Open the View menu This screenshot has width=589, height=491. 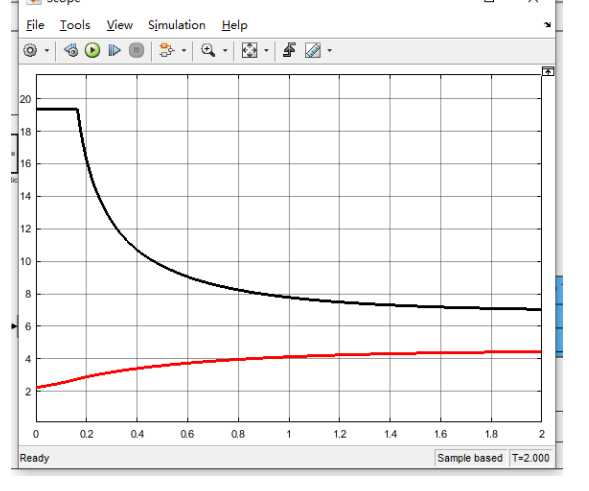coord(119,25)
